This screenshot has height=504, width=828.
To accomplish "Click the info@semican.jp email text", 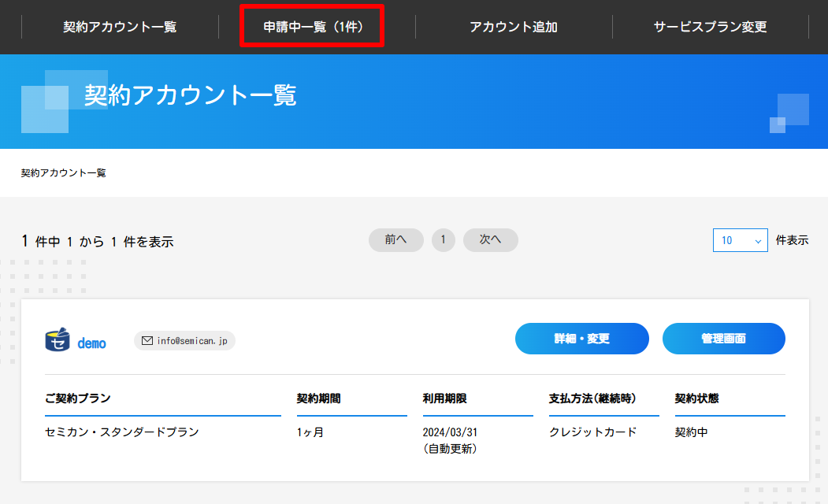I will (192, 341).
